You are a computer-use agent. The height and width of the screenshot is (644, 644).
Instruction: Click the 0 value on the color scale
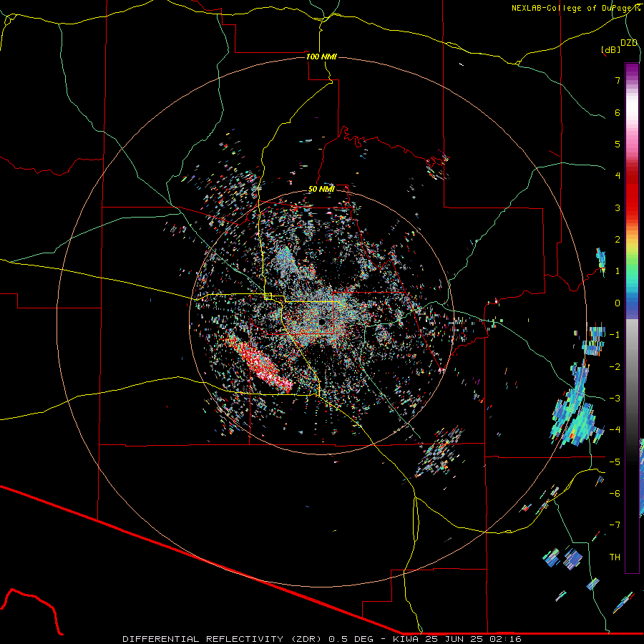618,303
